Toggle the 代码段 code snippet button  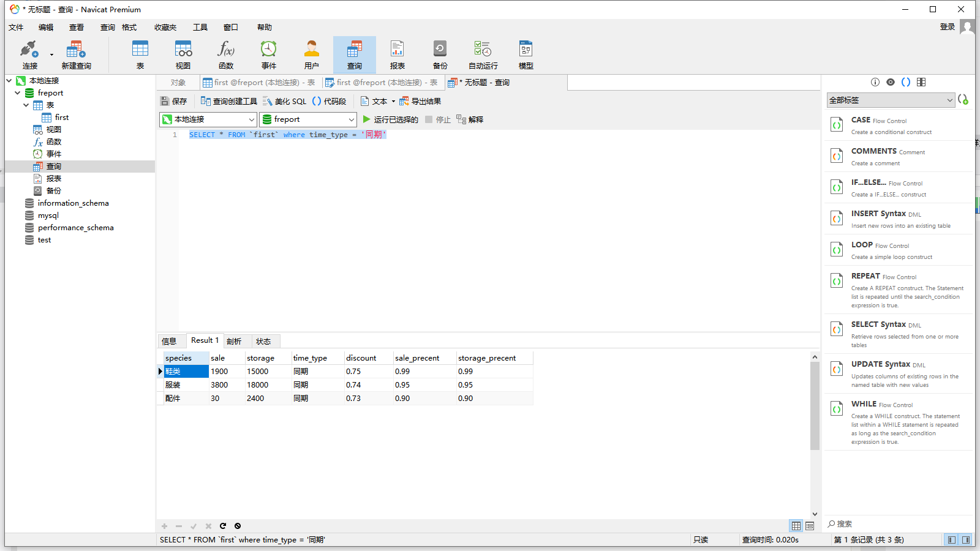330,102
